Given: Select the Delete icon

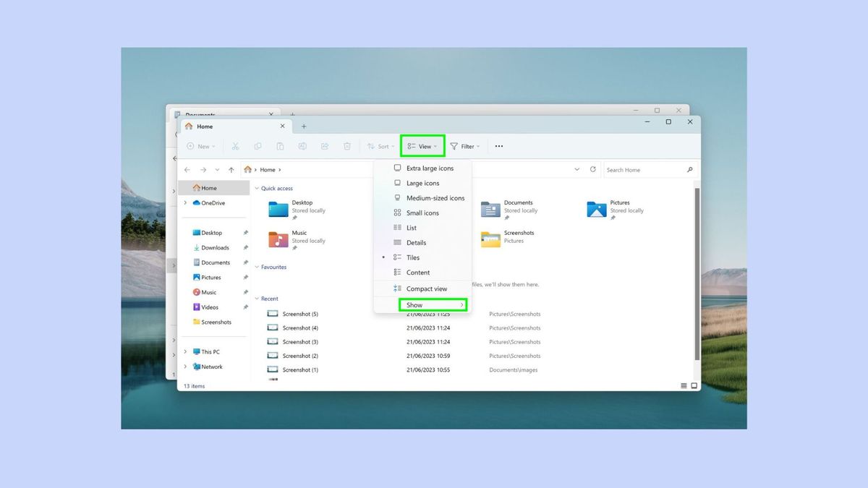Looking at the screenshot, I should [x=347, y=146].
